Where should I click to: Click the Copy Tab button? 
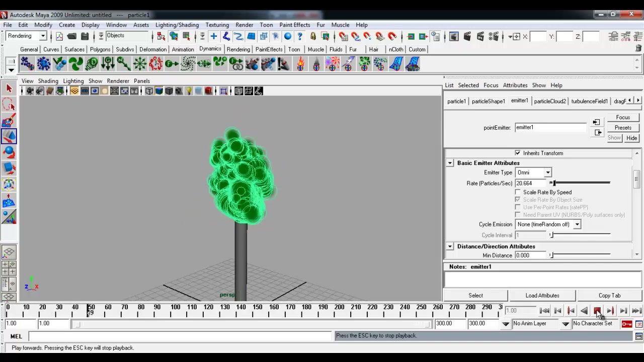pos(609,296)
